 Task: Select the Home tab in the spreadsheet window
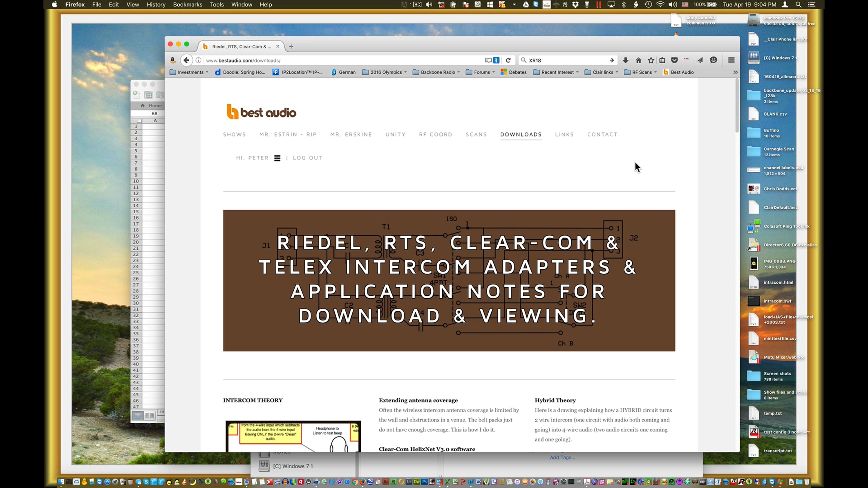[x=152, y=106]
